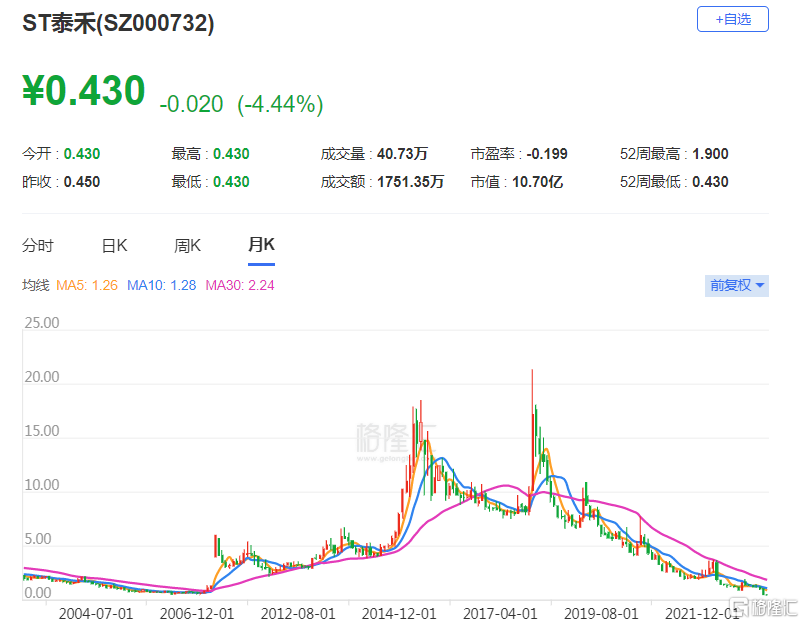Click the 成交量 40.73万 value
804x624 pixels.
(402, 154)
